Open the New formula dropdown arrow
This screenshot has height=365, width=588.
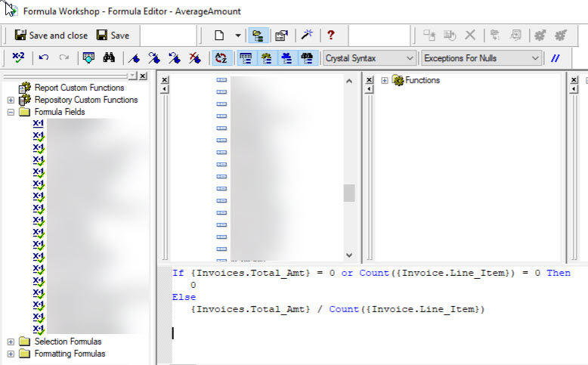[x=238, y=36]
